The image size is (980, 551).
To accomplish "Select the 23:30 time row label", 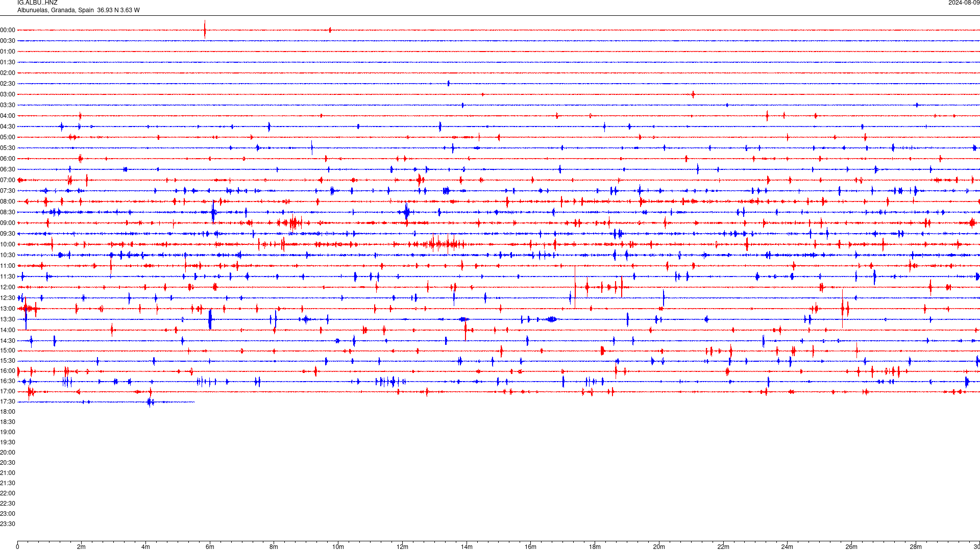I will pyautogui.click(x=8, y=524).
